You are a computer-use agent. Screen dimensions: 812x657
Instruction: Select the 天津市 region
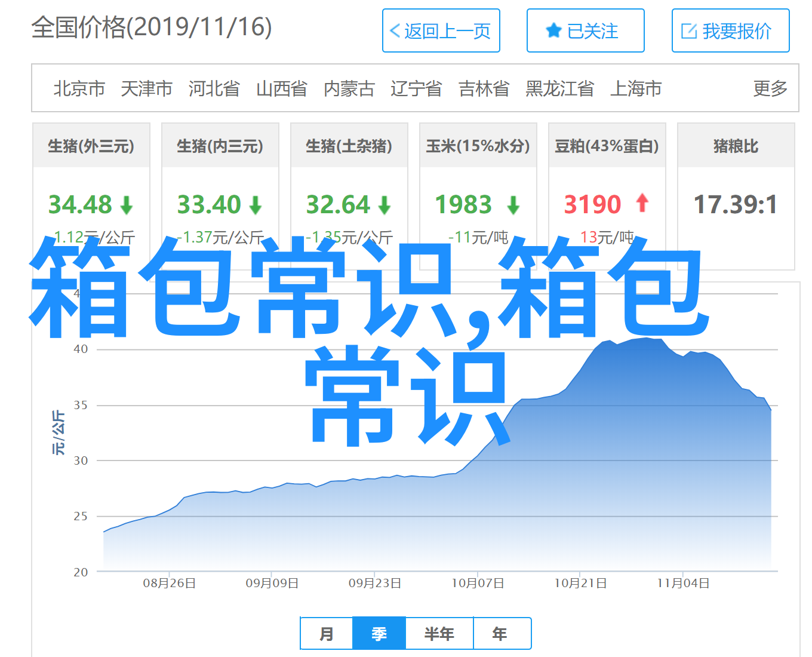click(147, 88)
